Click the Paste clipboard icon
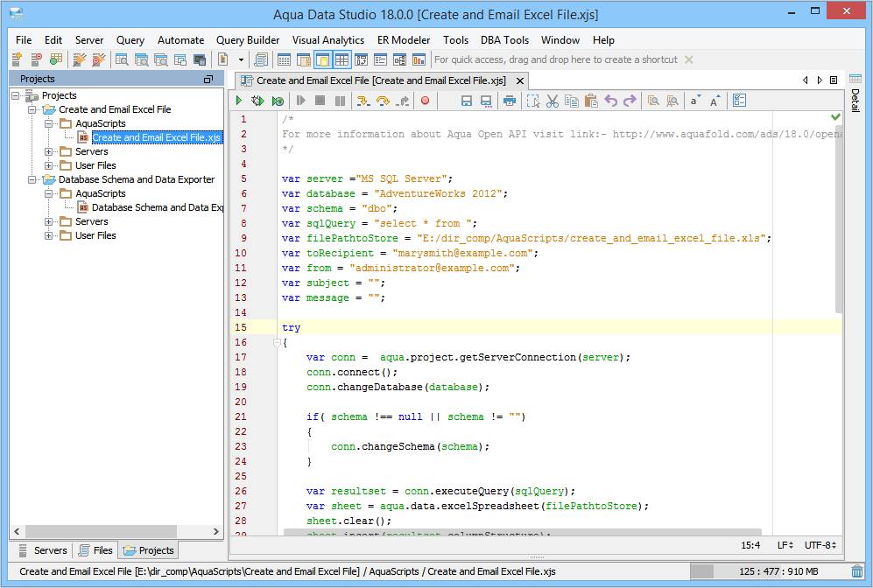Image resolution: width=873 pixels, height=588 pixels. coord(591,101)
